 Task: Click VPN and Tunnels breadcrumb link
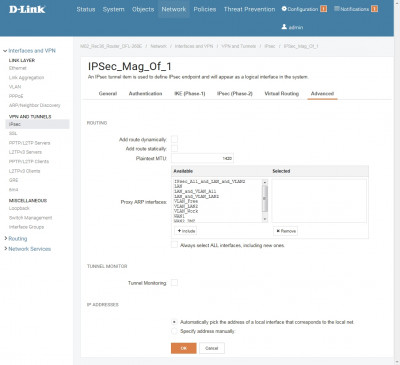239,46
